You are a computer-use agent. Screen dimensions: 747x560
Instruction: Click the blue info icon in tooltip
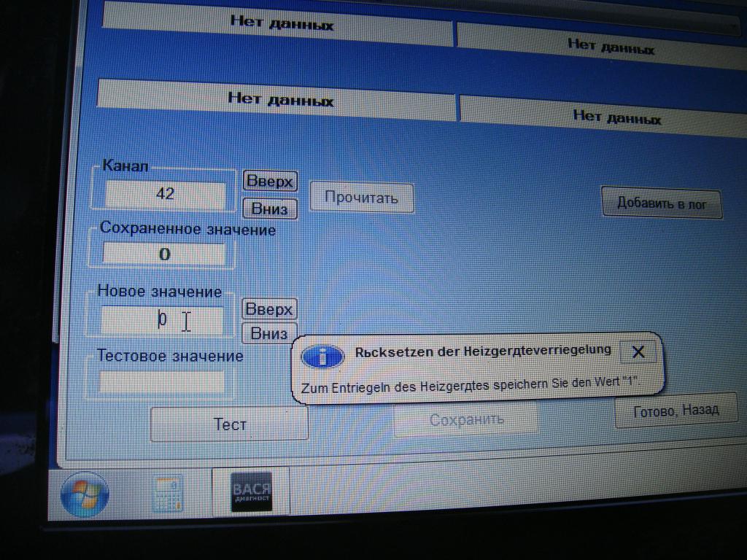(x=323, y=356)
